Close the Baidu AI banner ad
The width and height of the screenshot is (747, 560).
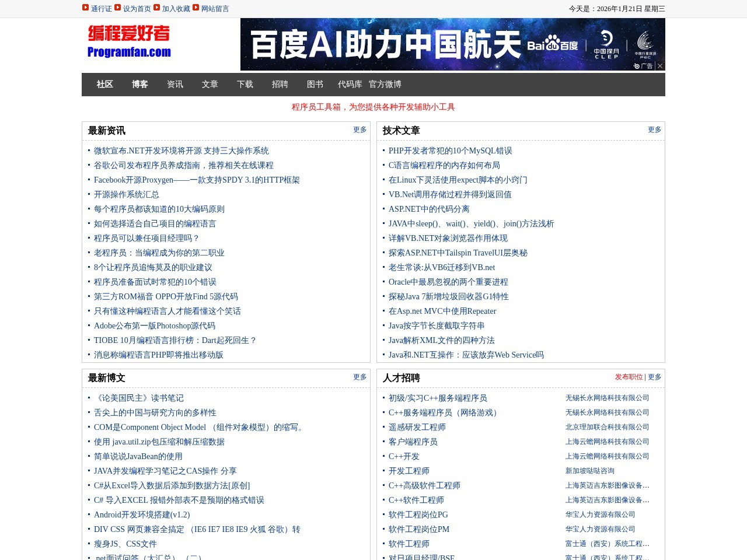pyautogui.click(x=660, y=66)
